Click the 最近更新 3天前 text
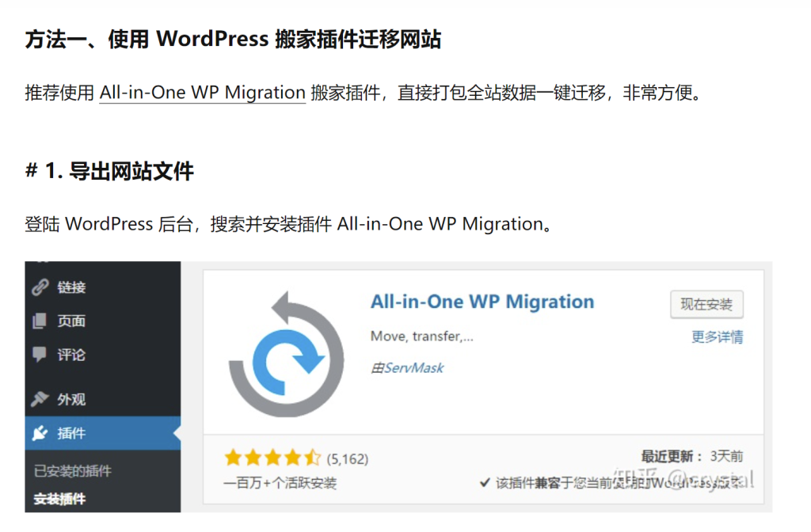The image size is (811, 532). click(x=692, y=456)
